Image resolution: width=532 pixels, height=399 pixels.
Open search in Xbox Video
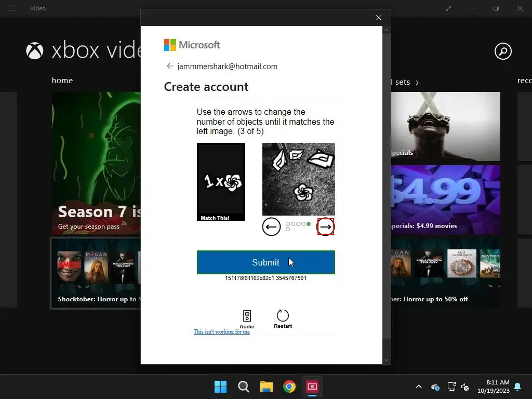point(503,51)
